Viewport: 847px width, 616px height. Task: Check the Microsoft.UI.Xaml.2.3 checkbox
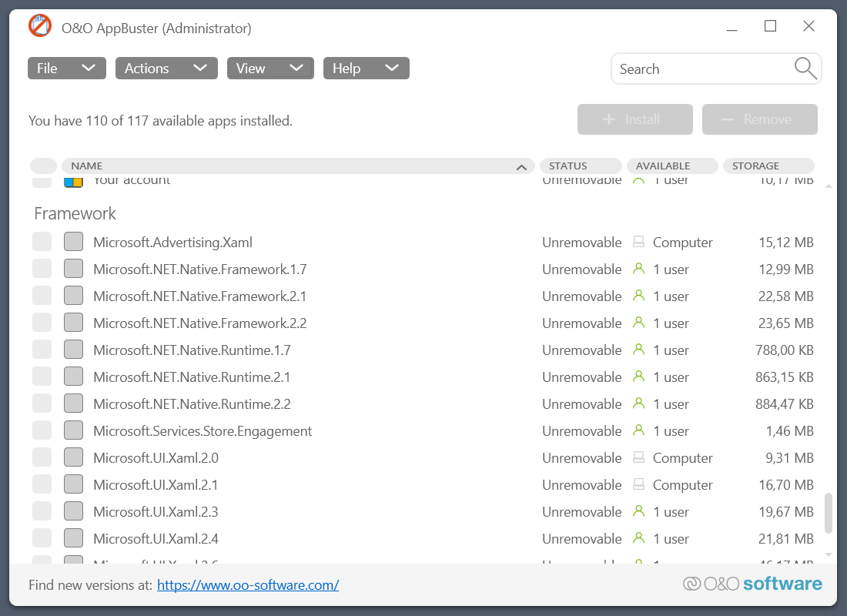click(x=42, y=512)
